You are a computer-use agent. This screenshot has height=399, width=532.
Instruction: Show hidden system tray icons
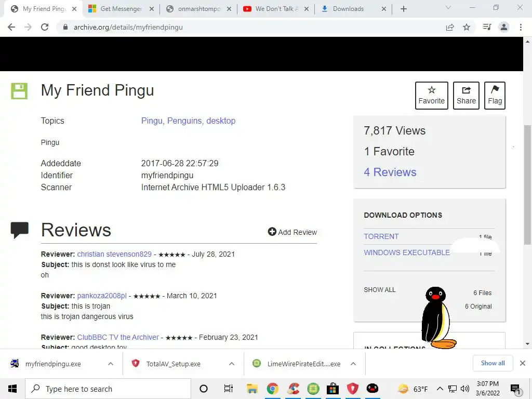click(440, 389)
